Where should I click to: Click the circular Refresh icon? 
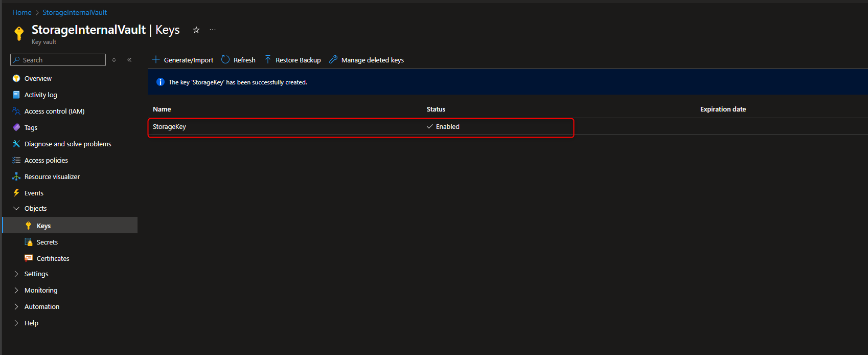(x=225, y=59)
